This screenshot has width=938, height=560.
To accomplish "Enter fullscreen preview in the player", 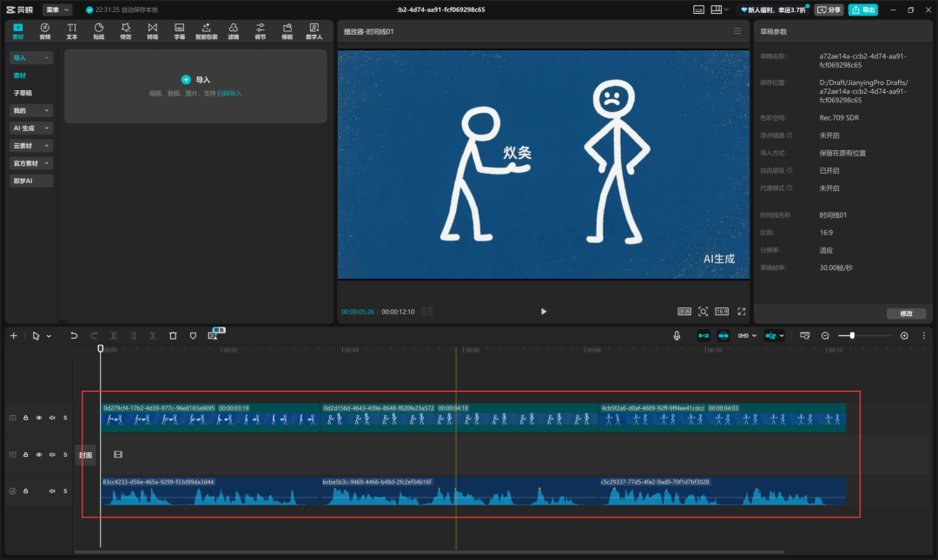I will tap(742, 311).
